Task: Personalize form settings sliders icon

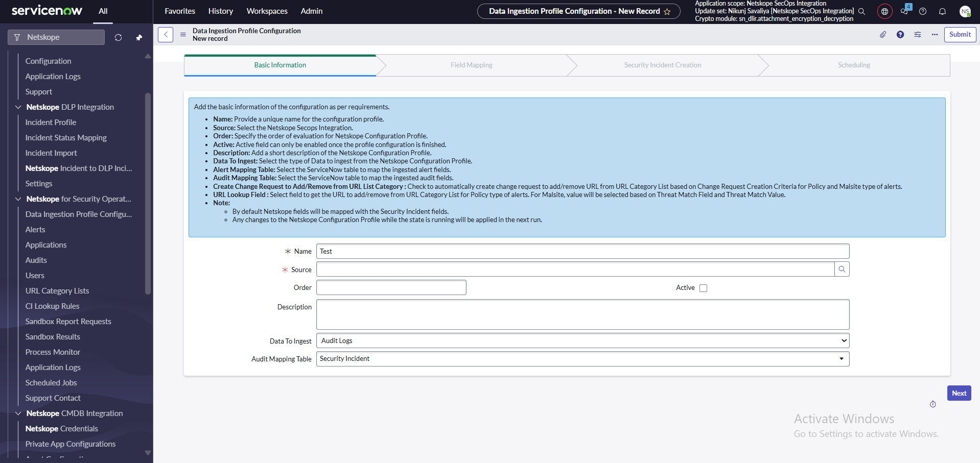Action: click(x=918, y=35)
